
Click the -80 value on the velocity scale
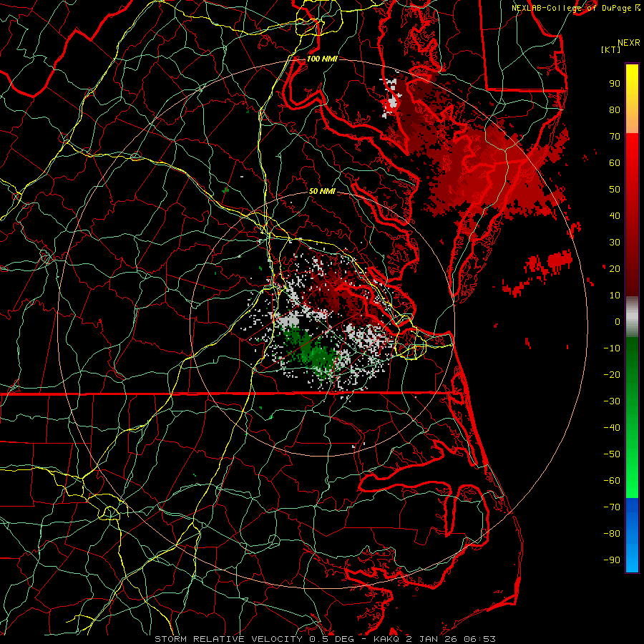pos(612,534)
